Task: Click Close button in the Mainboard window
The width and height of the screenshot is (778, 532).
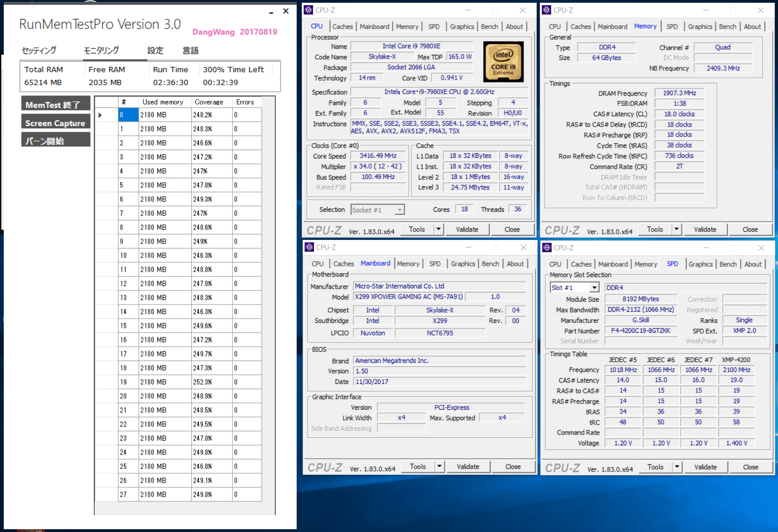Action: 513,466
